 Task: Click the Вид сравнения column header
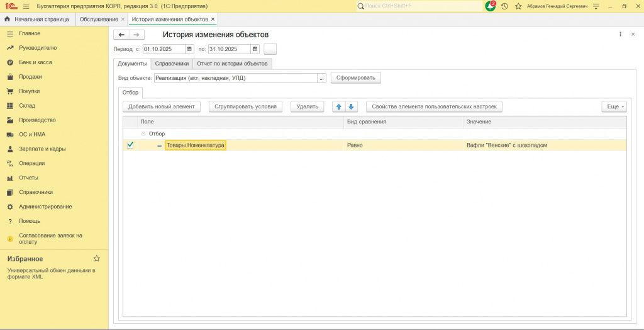[403, 122]
